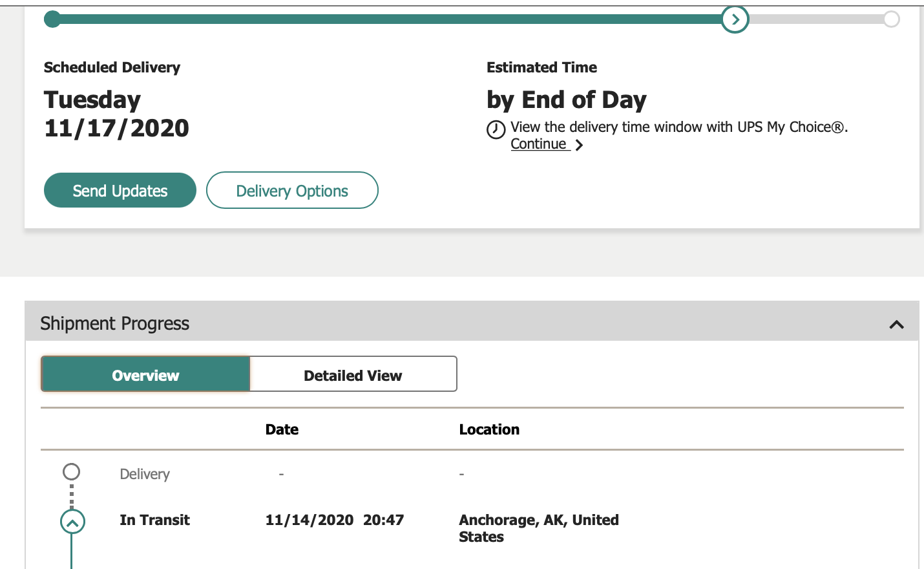The image size is (924, 569).
Task: Switch to the Overview tab
Action: [145, 374]
